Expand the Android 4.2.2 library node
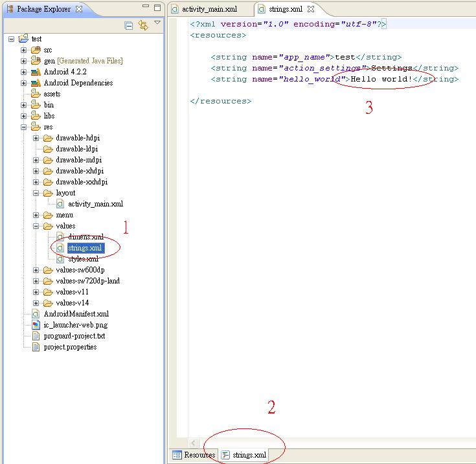The width and height of the screenshot is (476, 464). (24, 72)
